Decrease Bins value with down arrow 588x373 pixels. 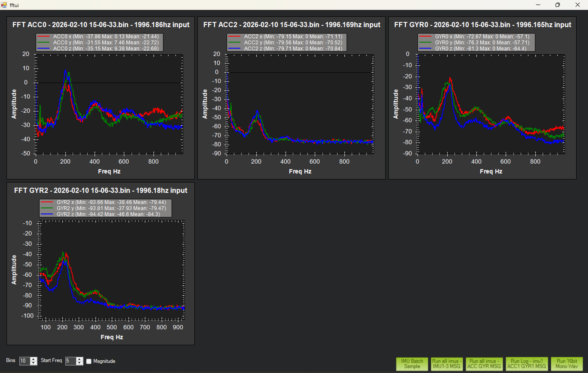(34, 363)
